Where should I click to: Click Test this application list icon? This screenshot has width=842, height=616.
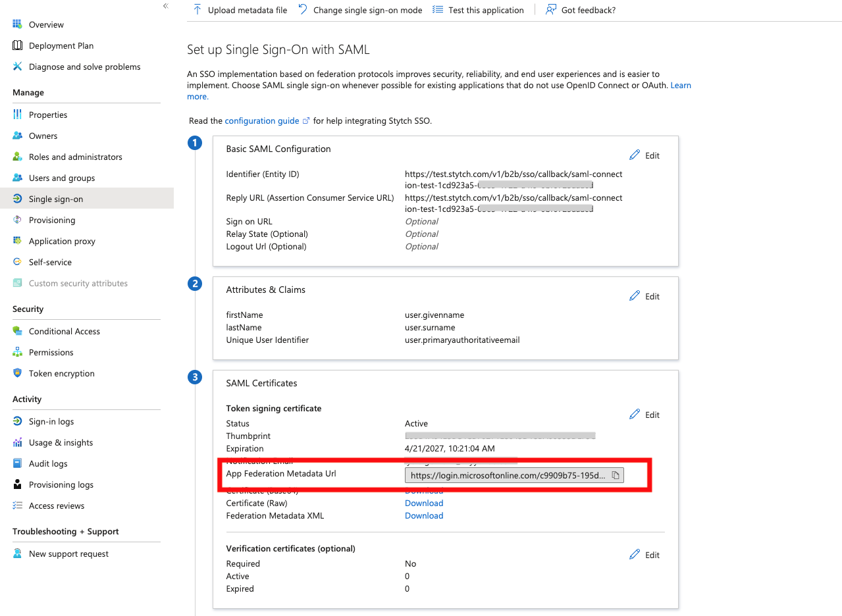(438, 10)
